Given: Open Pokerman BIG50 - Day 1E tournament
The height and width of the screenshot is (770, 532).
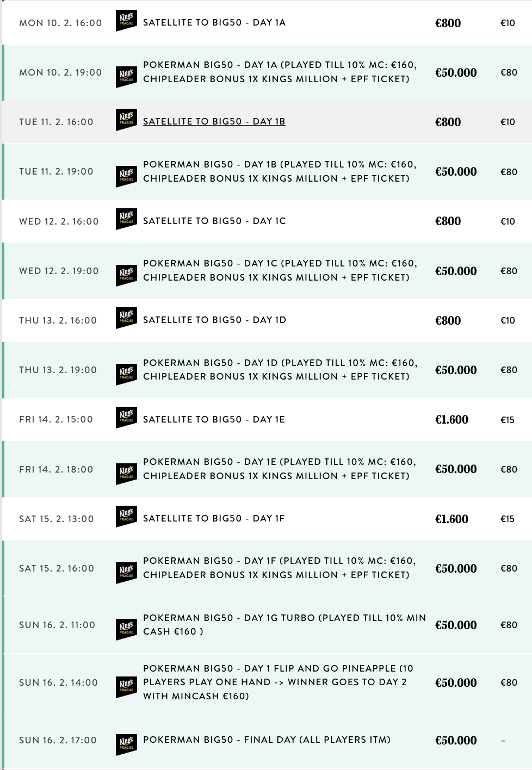Looking at the screenshot, I should point(280,469).
